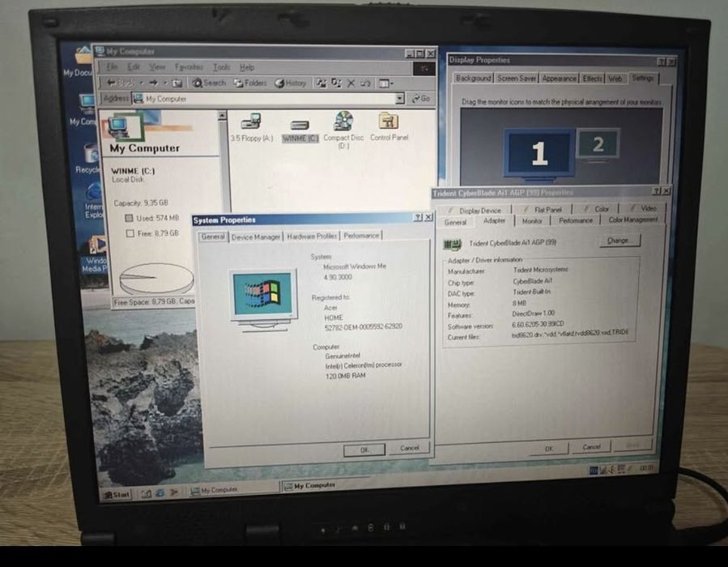Switch to System Properties Performance tab
This screenshot has height=567, width=728.
pos(361,236)
